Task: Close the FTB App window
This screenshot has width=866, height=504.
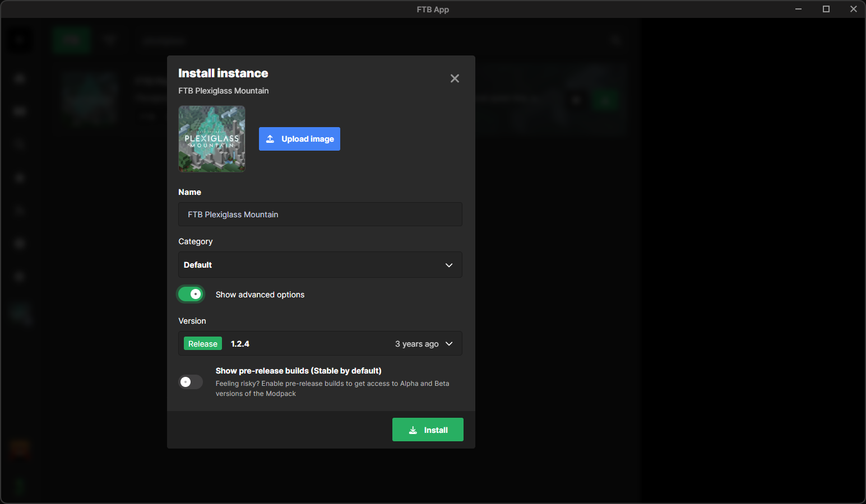Action: click(853, 9)
